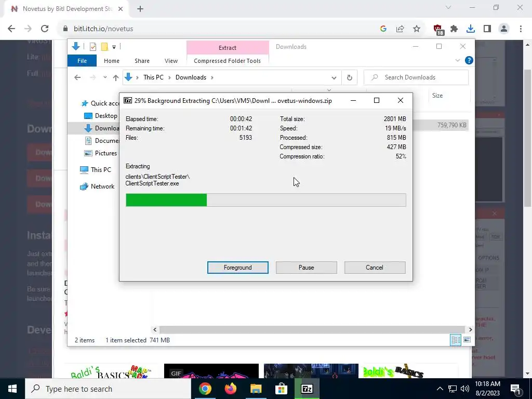Switch to large icons view
Screen dimensions: 532x399
[x=467, y=340]
